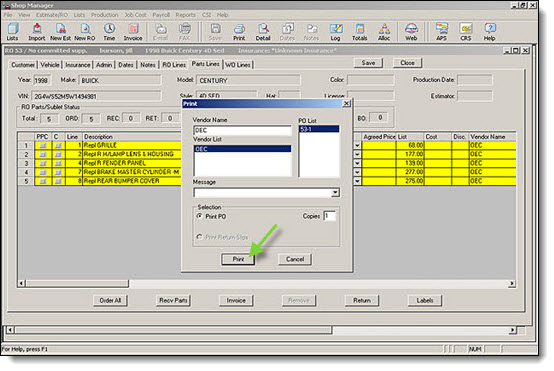The image size is (554, 371).
Task: Click the parts grid horizontal scrollbar thumb
Action: pos(77,283)
